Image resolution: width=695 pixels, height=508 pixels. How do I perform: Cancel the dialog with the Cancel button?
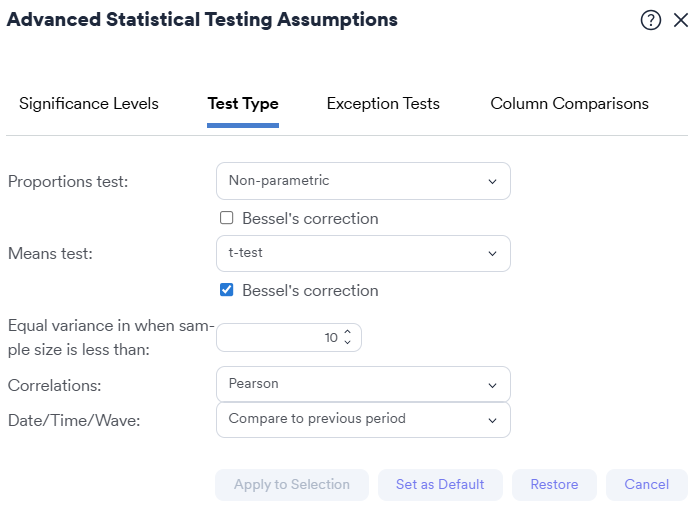pyautogui.click(x=646, y=485)
